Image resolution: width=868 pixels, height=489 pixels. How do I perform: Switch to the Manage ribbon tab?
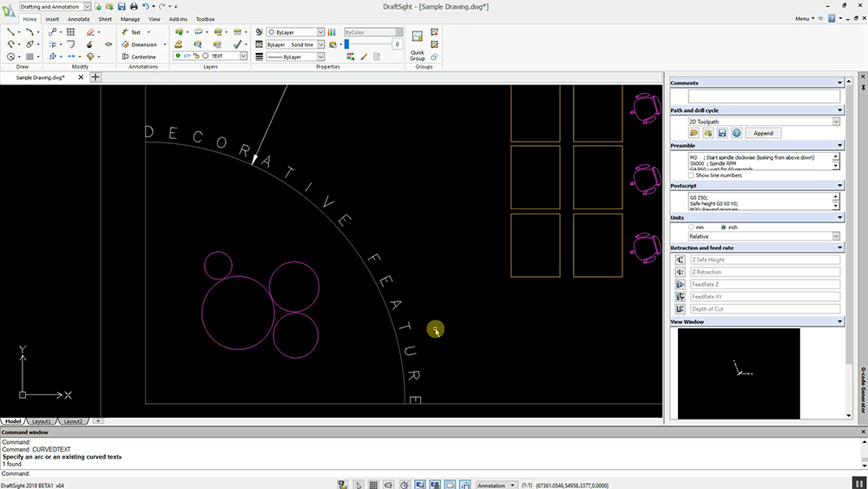(x=130, y=19)
